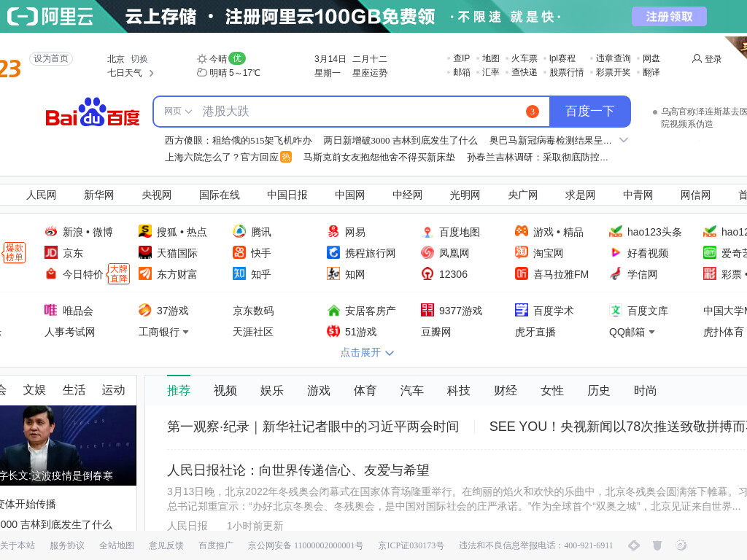Expand the 工商银行 dropdown arrow
This screenshot has width=747, height=560.
(x=186, y=332)
